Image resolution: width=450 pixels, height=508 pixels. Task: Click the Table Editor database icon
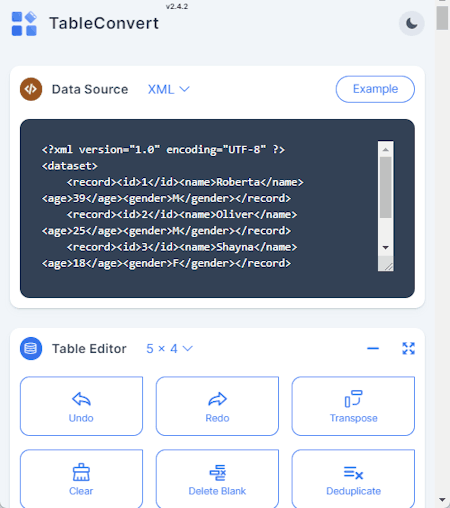pos(31,349)
